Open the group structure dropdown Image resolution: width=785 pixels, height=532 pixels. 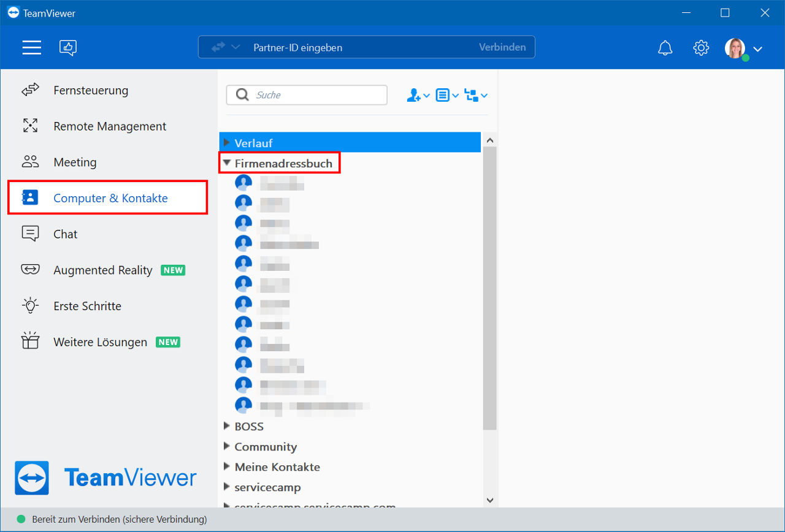tap(476, 95)
